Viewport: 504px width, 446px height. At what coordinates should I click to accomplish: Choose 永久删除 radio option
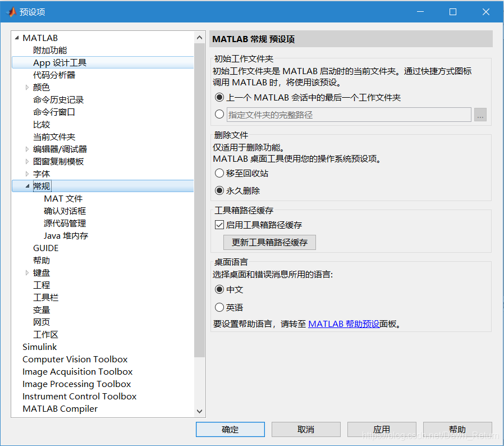pyautogui.click(x=219, y=190)
